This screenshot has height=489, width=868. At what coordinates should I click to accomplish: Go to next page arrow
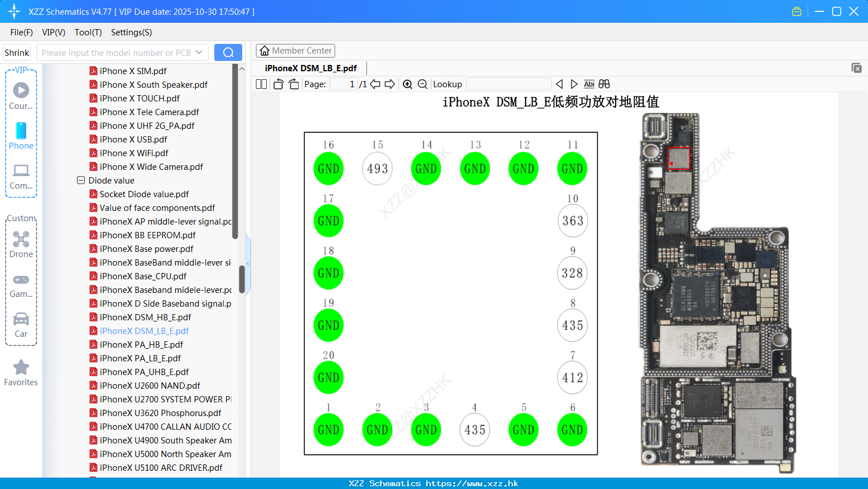tap(390, 84)
